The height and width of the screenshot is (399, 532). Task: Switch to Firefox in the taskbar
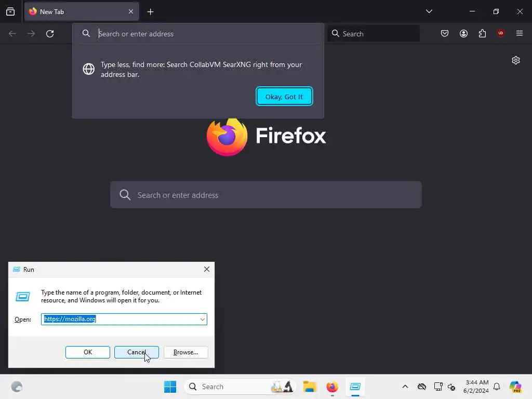tap(332, 387)
